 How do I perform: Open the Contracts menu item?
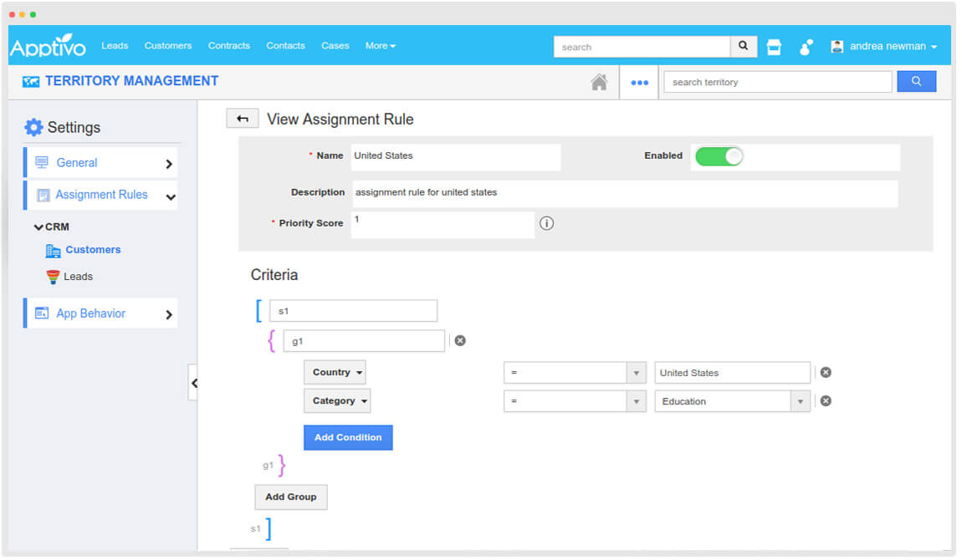(228, 46)
